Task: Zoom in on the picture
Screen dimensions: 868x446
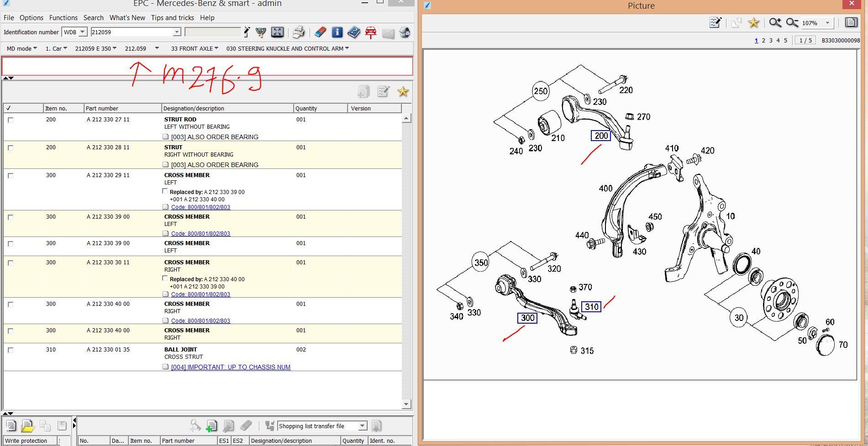Action: point(775,23)
